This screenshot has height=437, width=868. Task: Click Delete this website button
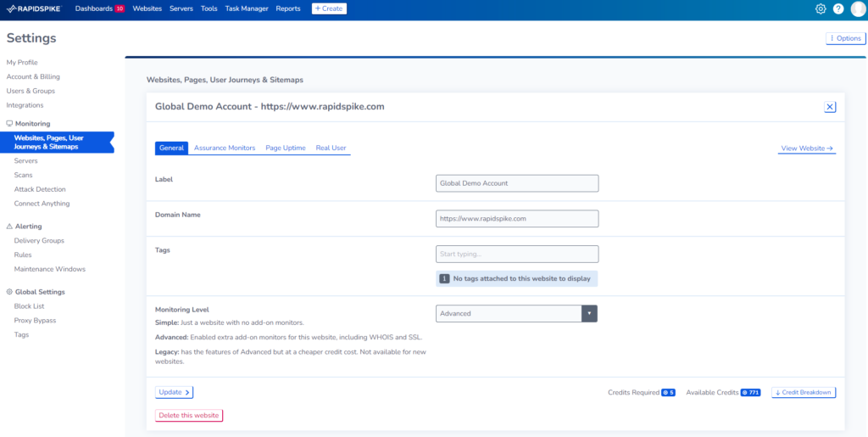point(189,416)
